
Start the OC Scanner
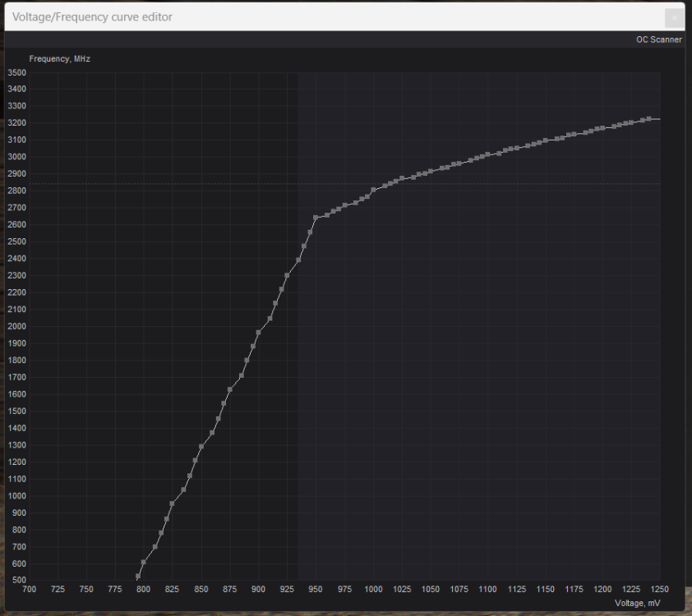pyautogui.click(x=658, y=39)
